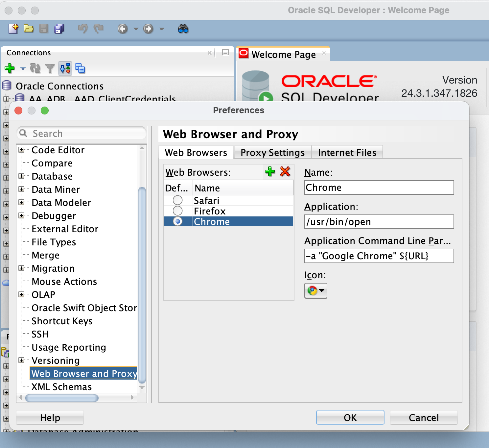489x448 pixels.
Task: Open Help from the Preferences dialog
Action: tap(50, 417)
